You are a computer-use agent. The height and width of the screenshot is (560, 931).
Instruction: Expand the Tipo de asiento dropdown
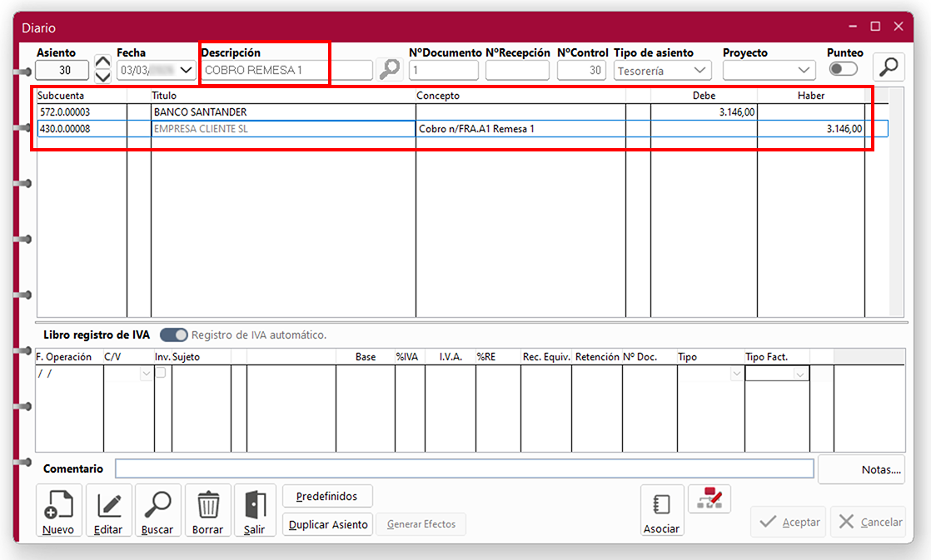click(x=699, y=71)
